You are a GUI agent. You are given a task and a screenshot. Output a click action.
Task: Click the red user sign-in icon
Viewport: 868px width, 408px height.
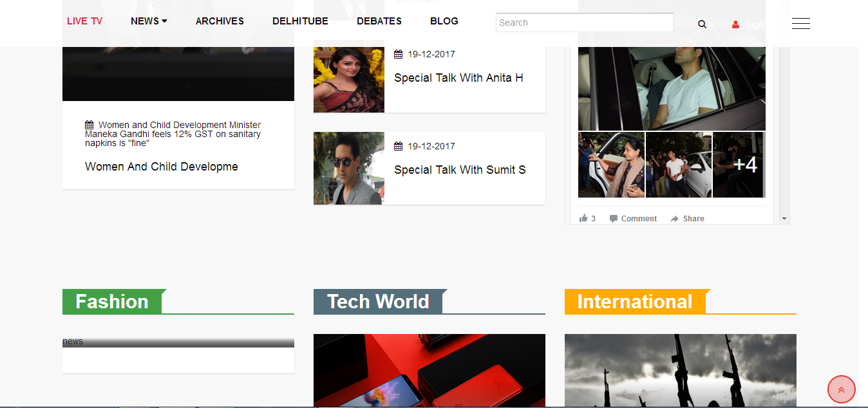[x=735, y=24]
